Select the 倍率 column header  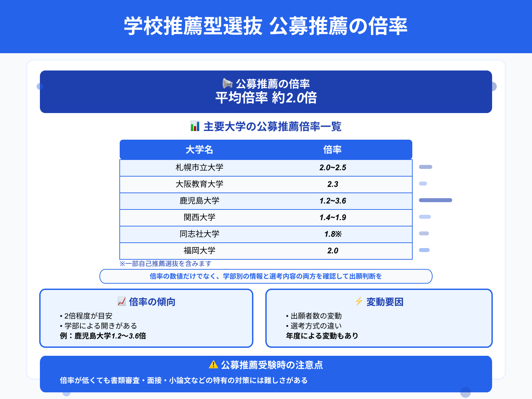[x=332, y=150]
